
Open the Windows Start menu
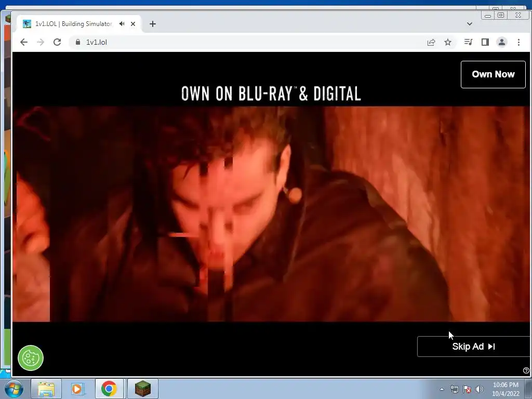14,389
